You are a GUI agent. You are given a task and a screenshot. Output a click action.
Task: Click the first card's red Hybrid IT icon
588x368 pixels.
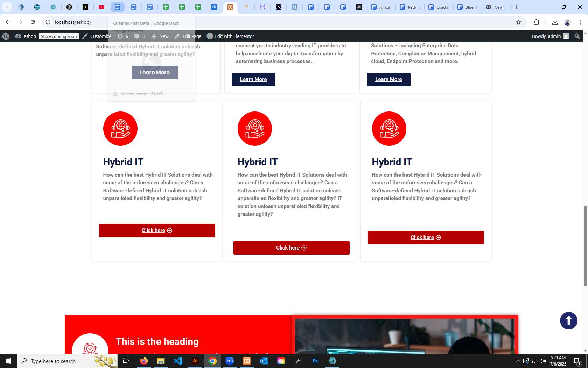click(120, 129)
